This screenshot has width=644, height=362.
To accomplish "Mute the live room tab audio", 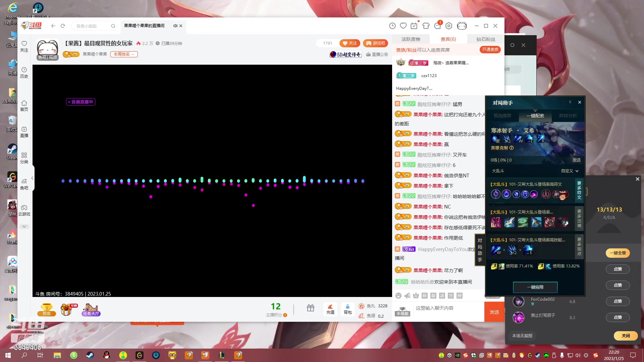I will coord(175,26).
